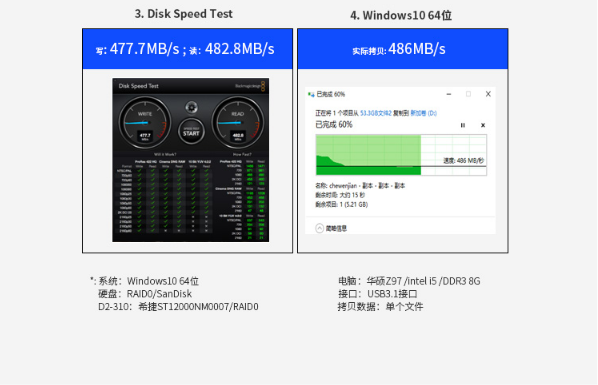Pause the file copy operation
598x385 pixels.
pyautogui.click(x=463, y=125)
